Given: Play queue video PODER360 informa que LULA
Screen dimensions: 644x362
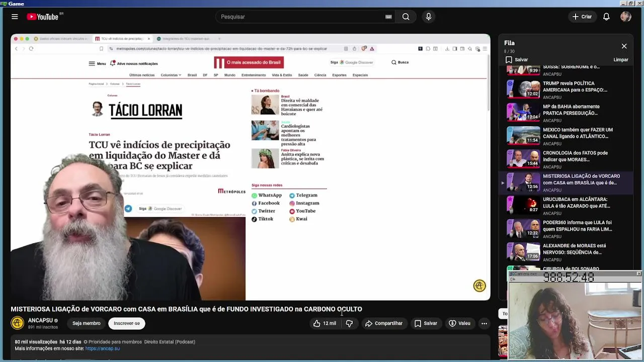Looking at the screenshot, I should [x=577, y=225].
